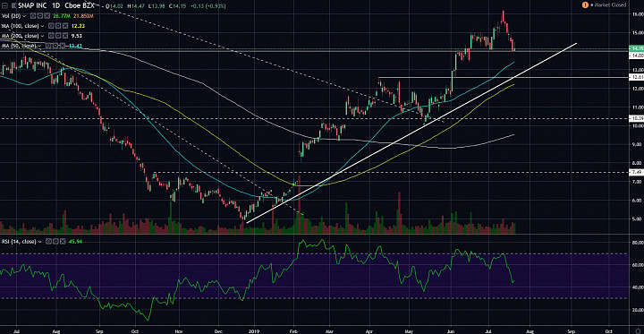Open settings for MA (200, close)
This screenshot has width=644, height=334.
(x=58, y=36)
